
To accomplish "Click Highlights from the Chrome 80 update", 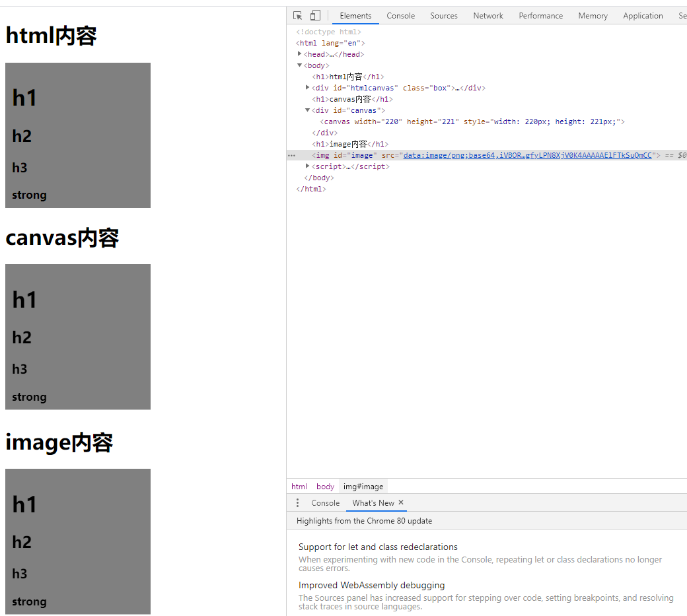I will (x=364, y=521).
